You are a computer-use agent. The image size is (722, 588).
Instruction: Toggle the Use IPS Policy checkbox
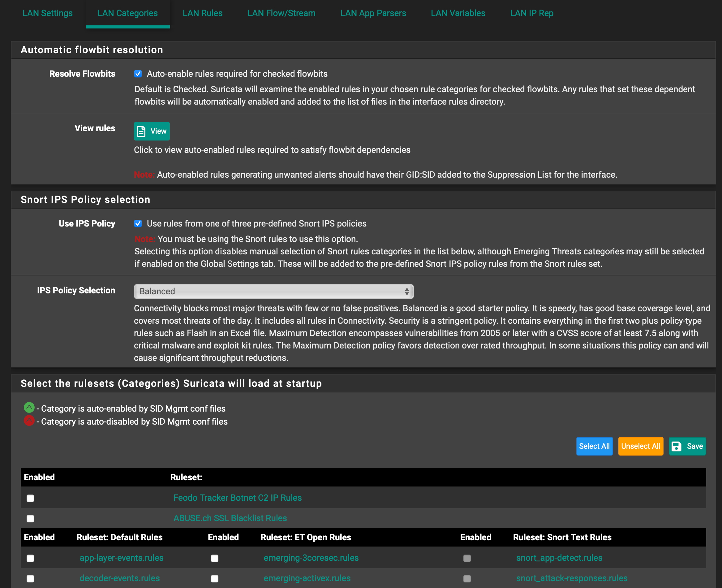138,223
